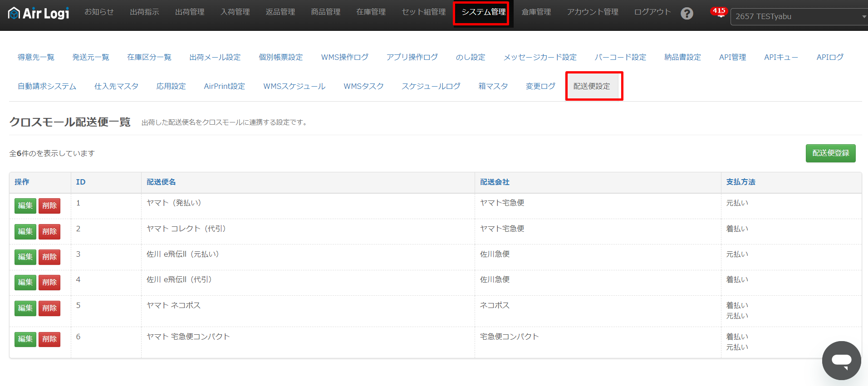Click the ログアウト menu item
Screen dimensions: 868x386
[x=652, y=12]
